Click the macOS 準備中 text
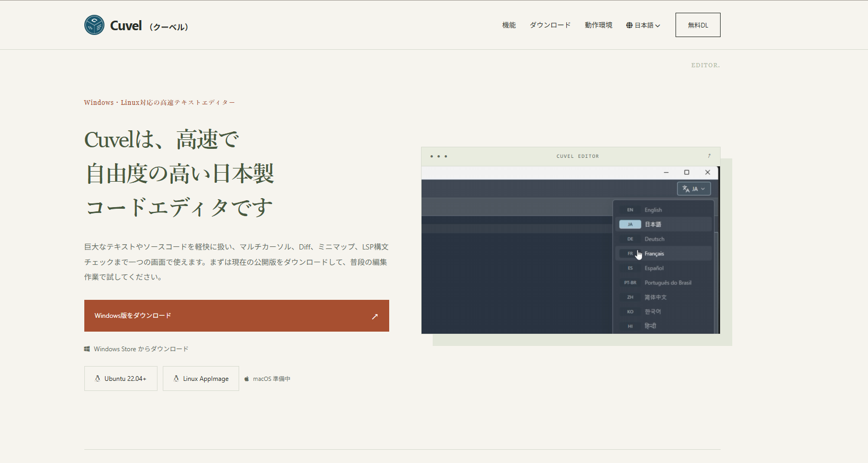868x463 pixels. (x=271, y=379)
